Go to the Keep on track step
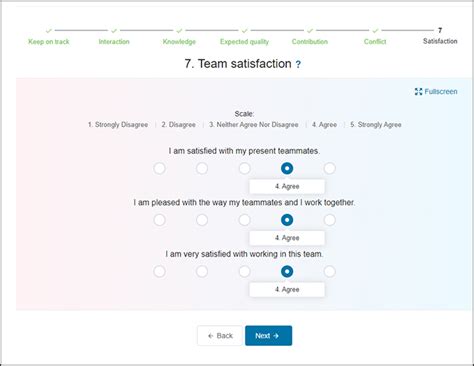The height and width of the screenshot is (366, 474). (49, 42)
